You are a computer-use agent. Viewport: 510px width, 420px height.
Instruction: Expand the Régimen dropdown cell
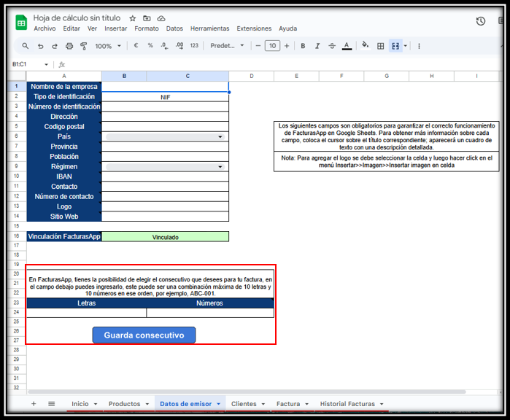[220, 167]
